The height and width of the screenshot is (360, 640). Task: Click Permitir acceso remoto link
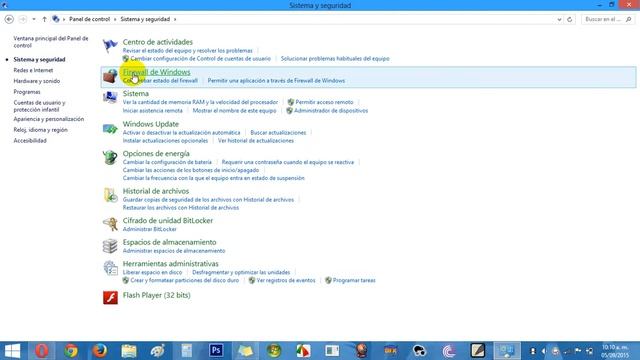click(324, 102)
